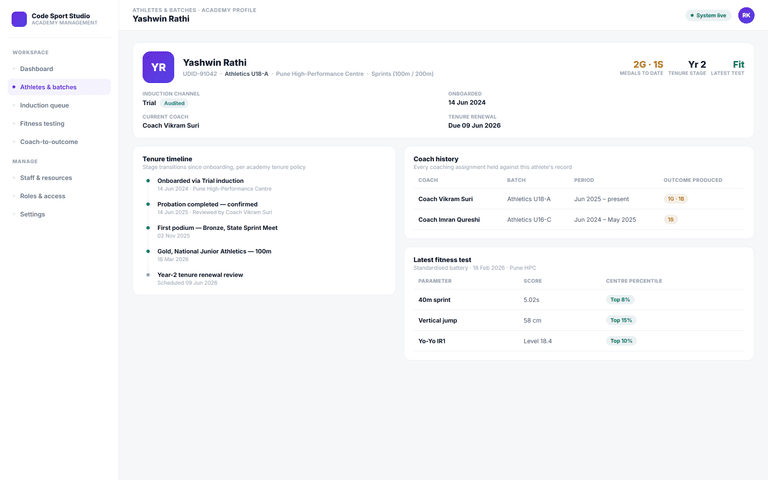
Task: Select Probation completed — confirmed timeline entry
Action: click(207, 204)
